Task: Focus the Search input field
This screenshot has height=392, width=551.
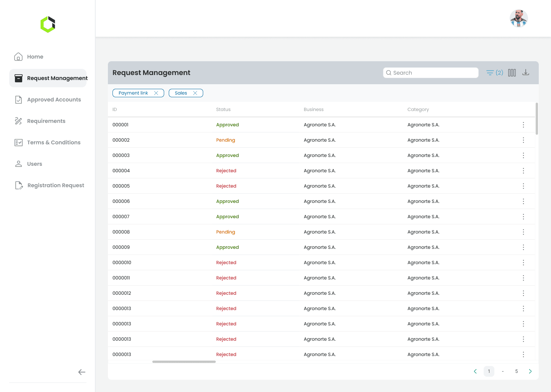Action: (431, 73)
